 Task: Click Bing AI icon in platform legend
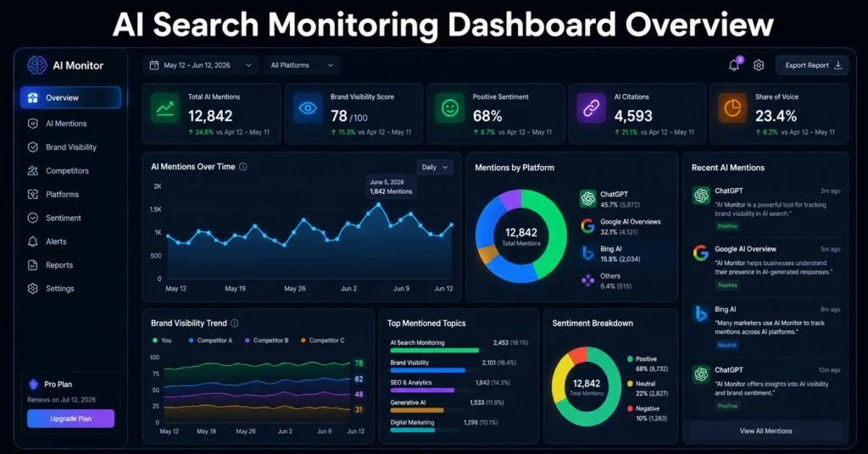coord(588,253)
